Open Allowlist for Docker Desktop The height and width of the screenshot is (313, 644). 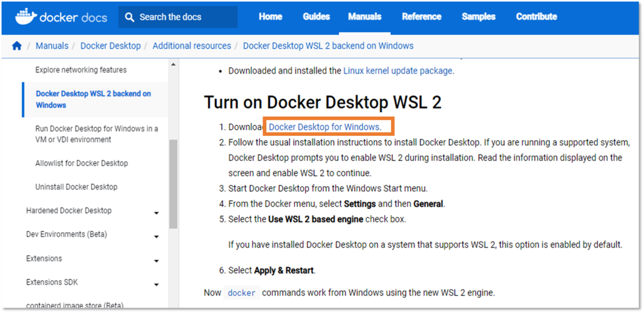(82, 163)
